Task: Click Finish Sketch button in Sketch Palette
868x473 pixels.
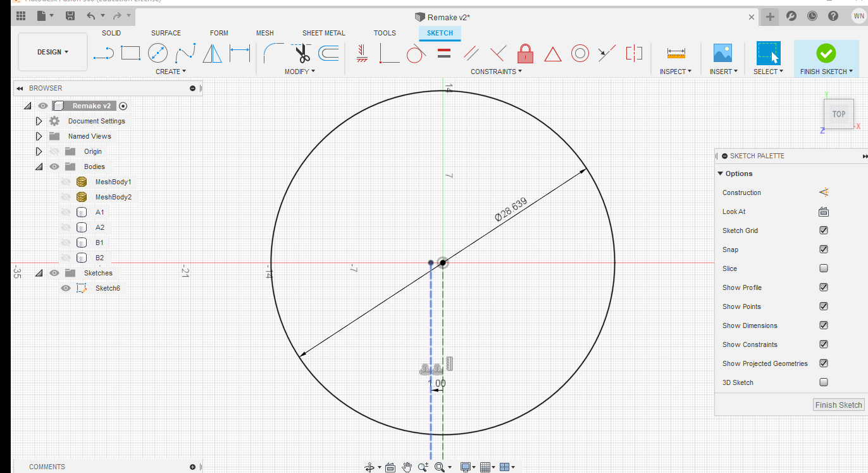Action: (x=838, y=405)
